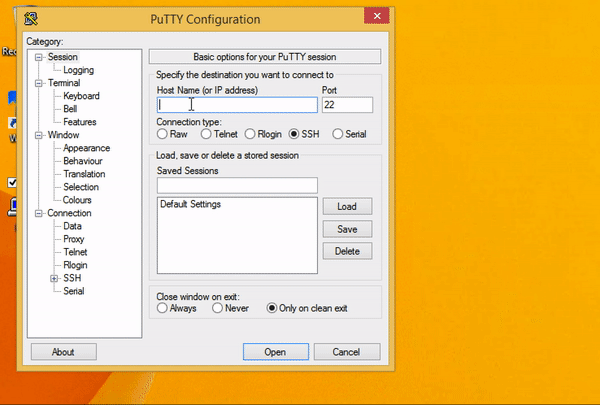Collapse the Connection tree node
600x405 pixels.
coord(38,213)
